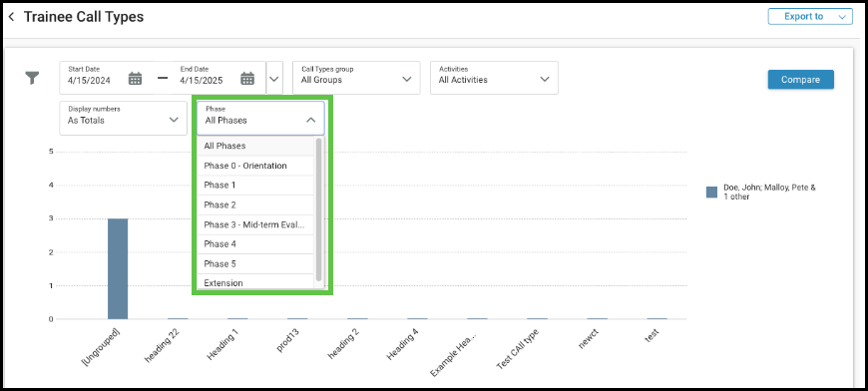Click the blue legend color swatch
Screen dimensions: 868x391
point(711,192)
